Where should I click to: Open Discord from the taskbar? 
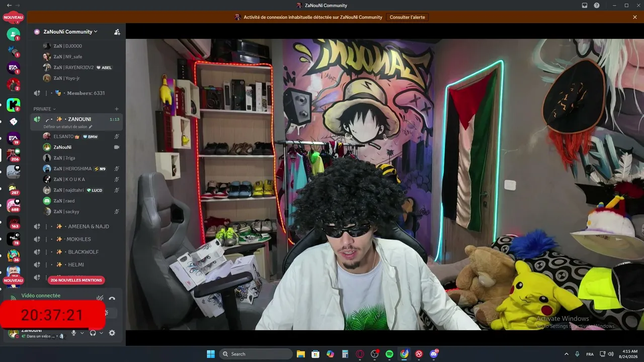pyautogui.click(x=434, y=354)
